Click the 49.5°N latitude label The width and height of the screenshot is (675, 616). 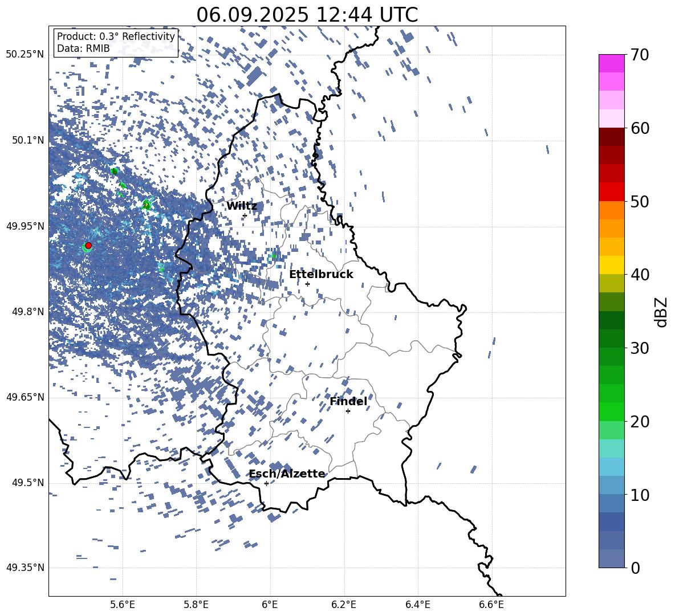pos(27,483)
